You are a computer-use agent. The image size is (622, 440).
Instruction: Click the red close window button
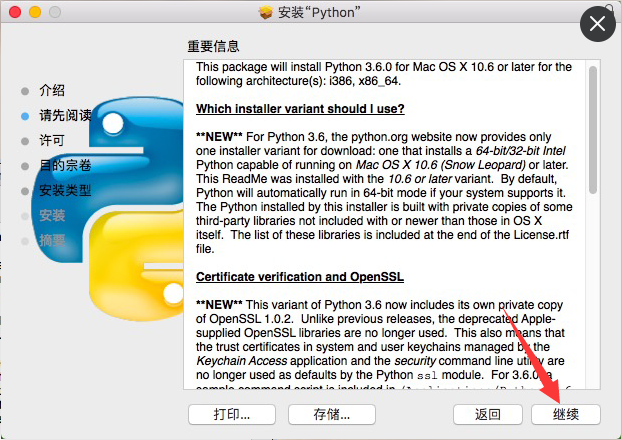pos(15,12)
